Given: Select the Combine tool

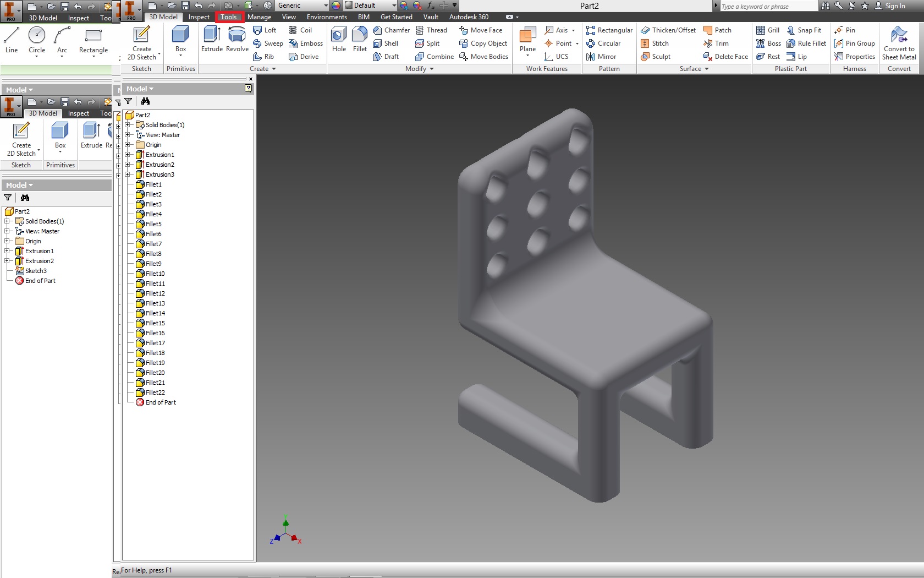Looking at the screenshot, I should click(x=435, y=57).
